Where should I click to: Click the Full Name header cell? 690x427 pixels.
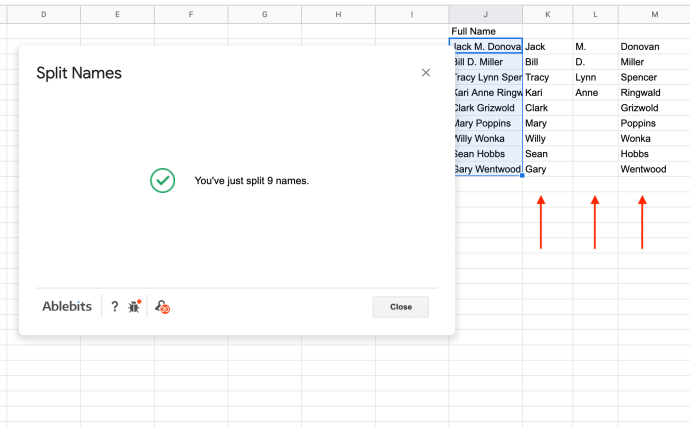(485, 31)
